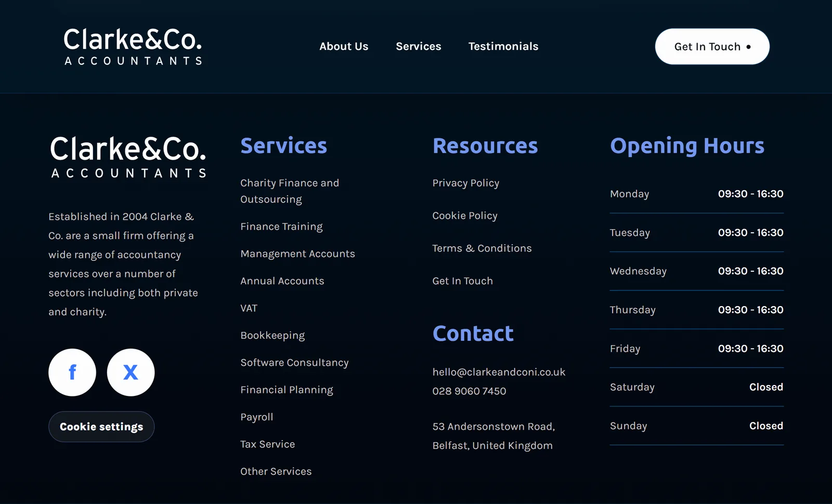Click the Opening Hours heading

click(x=687, y=146)
